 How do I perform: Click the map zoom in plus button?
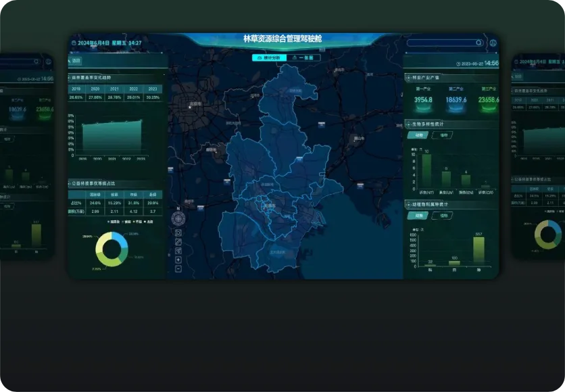point(178,260)
